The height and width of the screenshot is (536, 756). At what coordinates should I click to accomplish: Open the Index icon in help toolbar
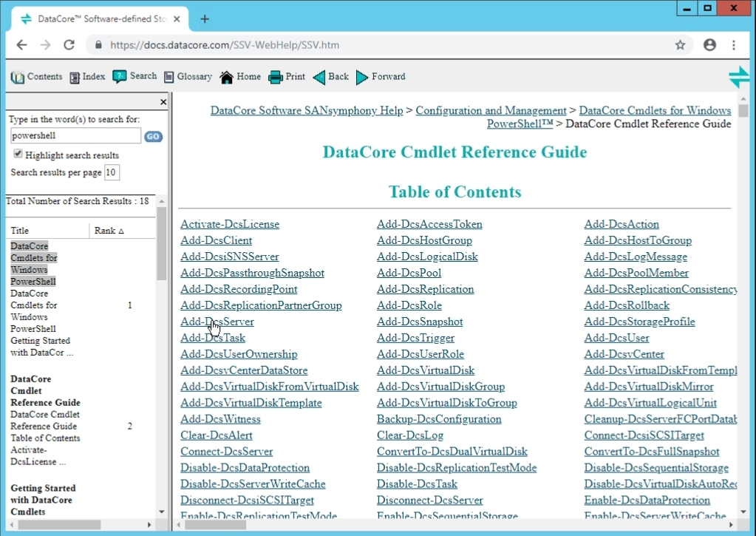click(75, 77)
